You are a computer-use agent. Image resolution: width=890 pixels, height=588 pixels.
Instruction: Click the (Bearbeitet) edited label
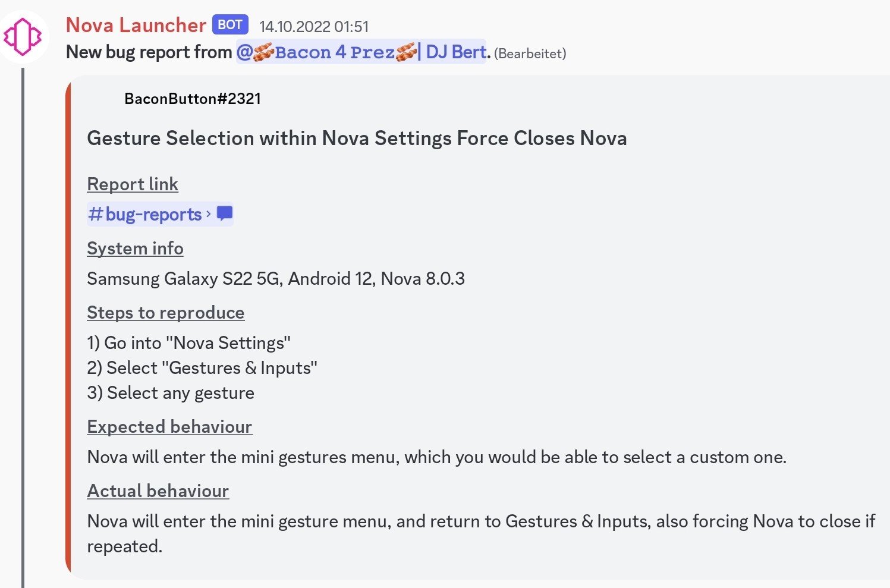530,54
